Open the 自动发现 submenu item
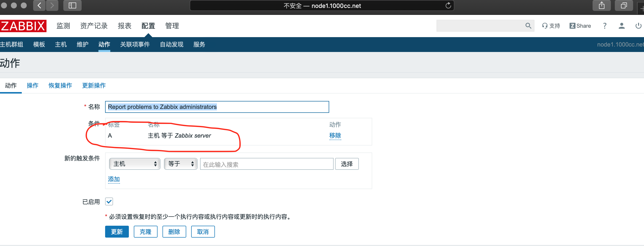644x246 pixels. pos(171,45)
